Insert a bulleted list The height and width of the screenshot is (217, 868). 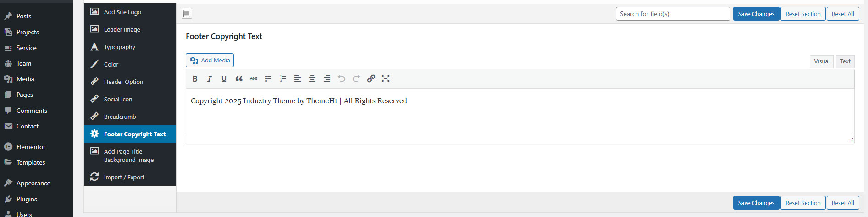tap(268, 78)
